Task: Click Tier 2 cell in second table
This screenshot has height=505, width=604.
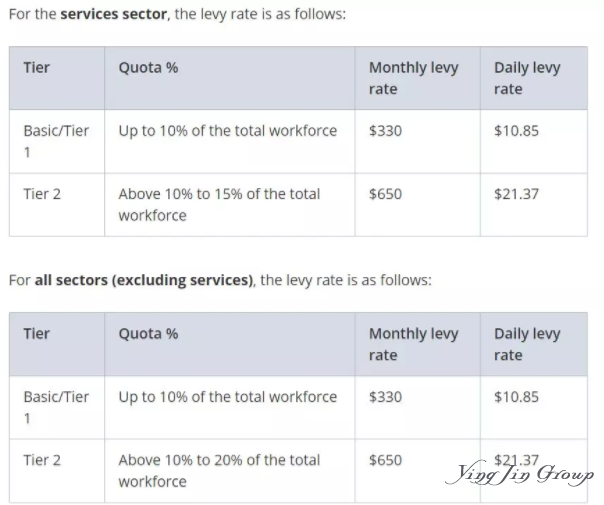Action: (57, 471)
